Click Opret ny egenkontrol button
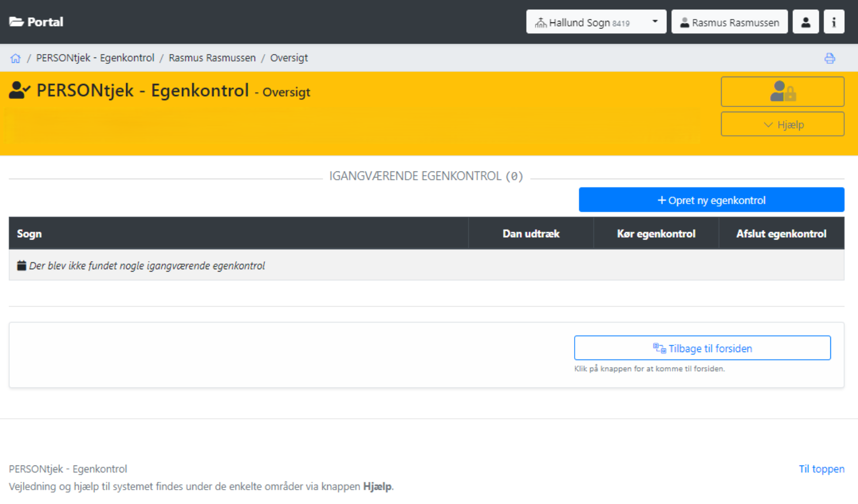Image resolution: width=858 pixels, height=504 pixels. coord(711,200)
